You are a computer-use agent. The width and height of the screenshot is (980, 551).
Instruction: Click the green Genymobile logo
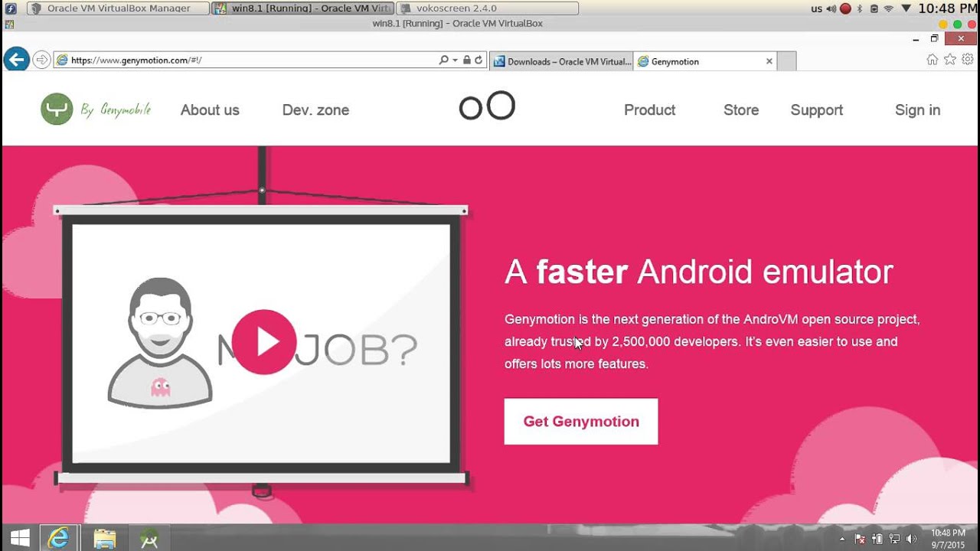tap(57, 109)
